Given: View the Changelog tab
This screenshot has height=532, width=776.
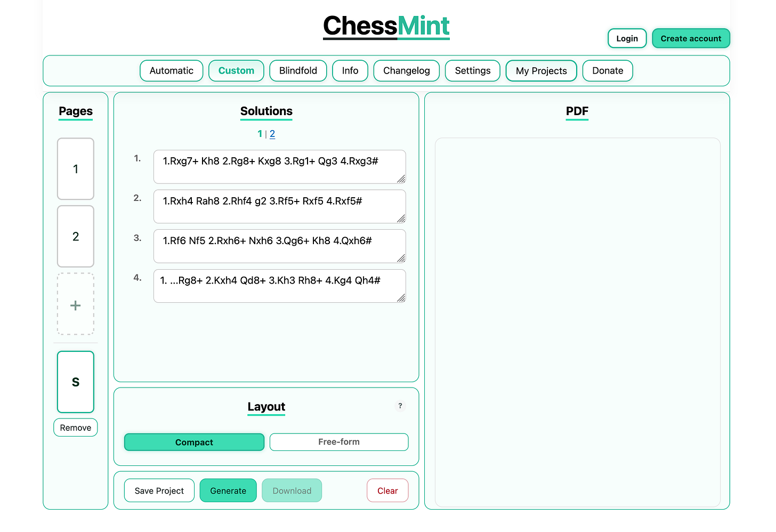Looking at the screenshot, I should (407, 70).
